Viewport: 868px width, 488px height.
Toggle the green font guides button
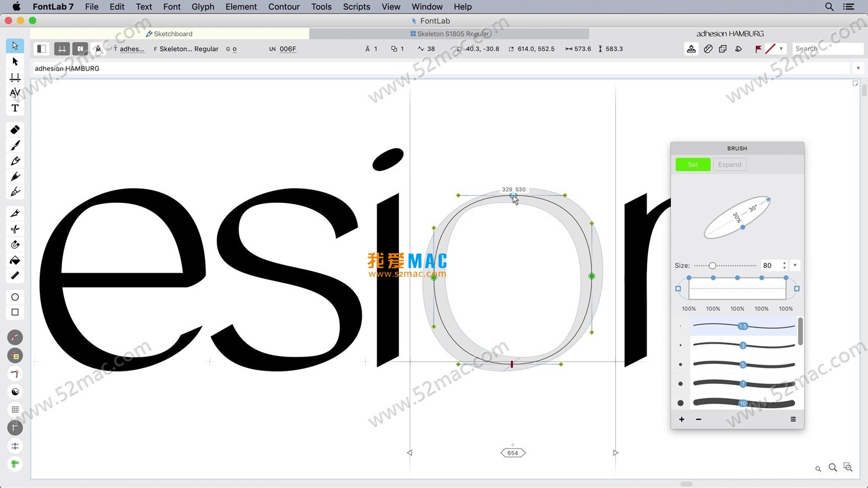point(15,464)
